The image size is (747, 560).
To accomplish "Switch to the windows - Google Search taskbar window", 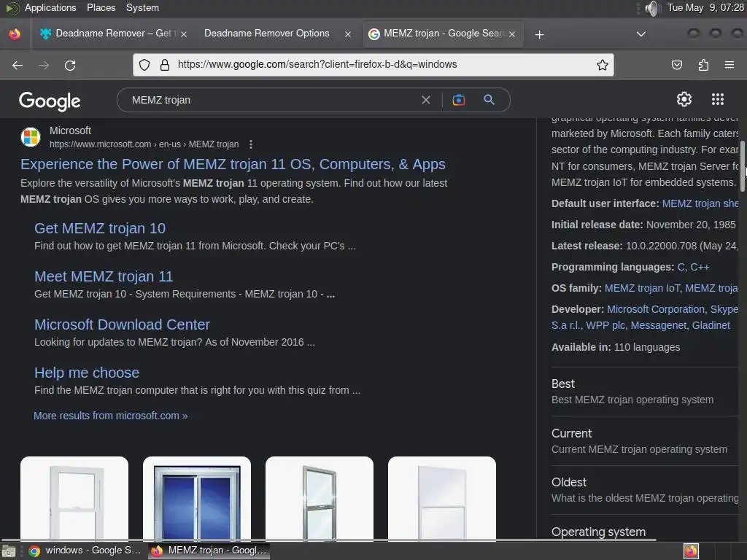I will pyautogui.click(x=85, y=551).
